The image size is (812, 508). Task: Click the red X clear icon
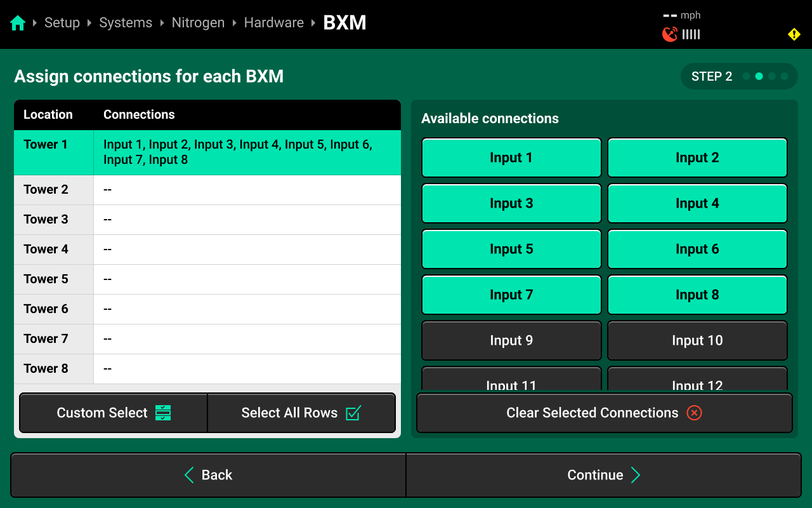694,413
